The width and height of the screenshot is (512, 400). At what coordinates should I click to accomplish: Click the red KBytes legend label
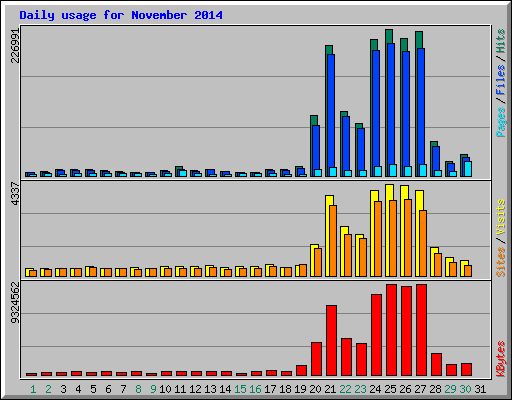tap(501, 359)
